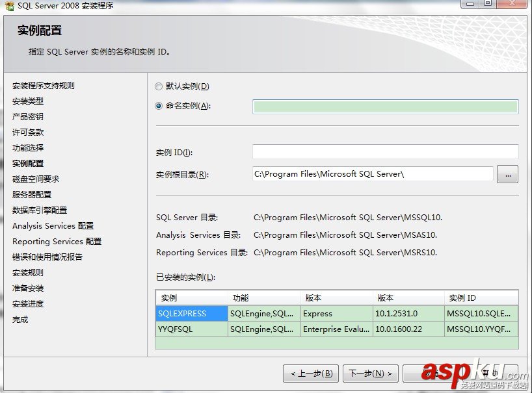Select the Named instance radio button

(159, 106)
